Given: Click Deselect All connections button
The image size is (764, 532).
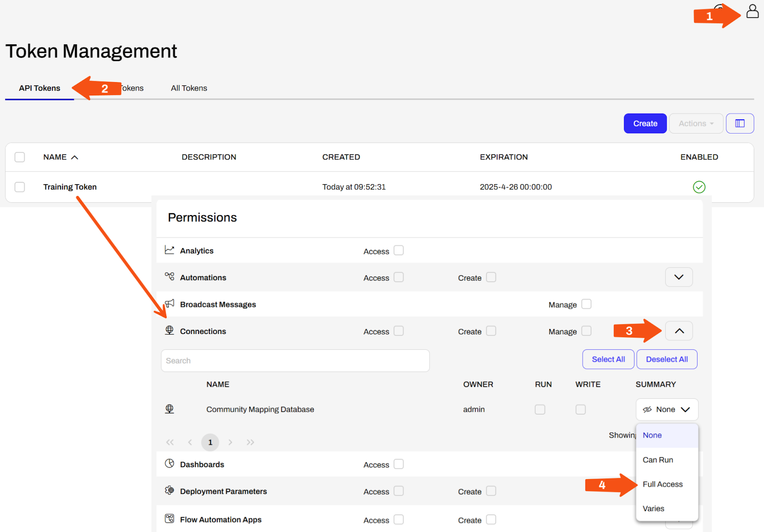Looking at the screenshot, I should click(667, 359).
